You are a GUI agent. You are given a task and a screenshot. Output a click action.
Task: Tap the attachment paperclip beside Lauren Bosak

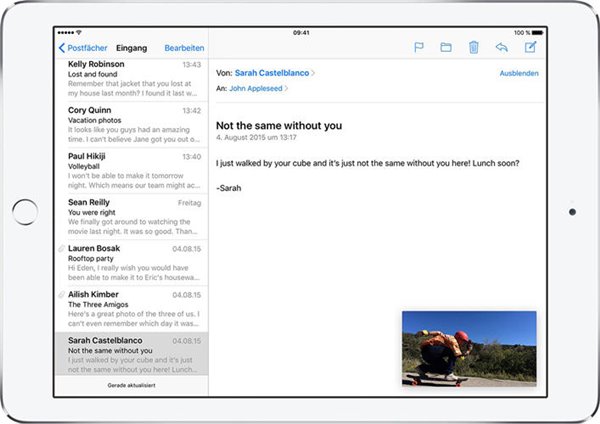62,247
